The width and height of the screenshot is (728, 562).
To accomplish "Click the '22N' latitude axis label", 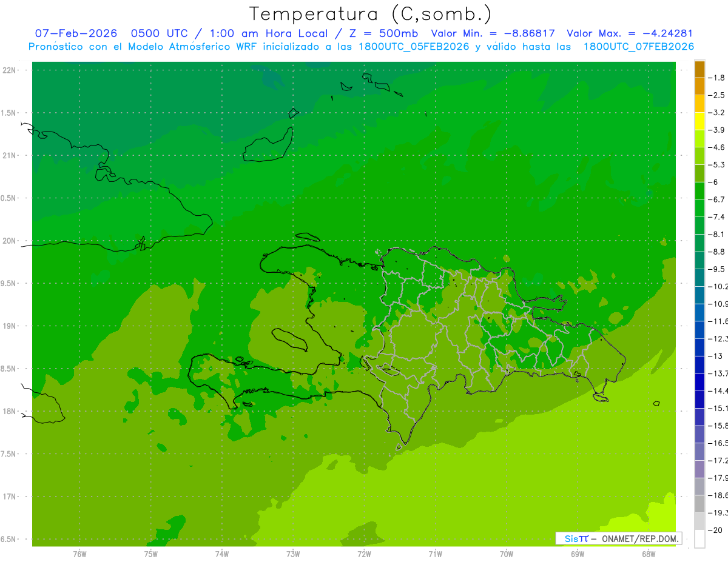I will click(10, 70).
